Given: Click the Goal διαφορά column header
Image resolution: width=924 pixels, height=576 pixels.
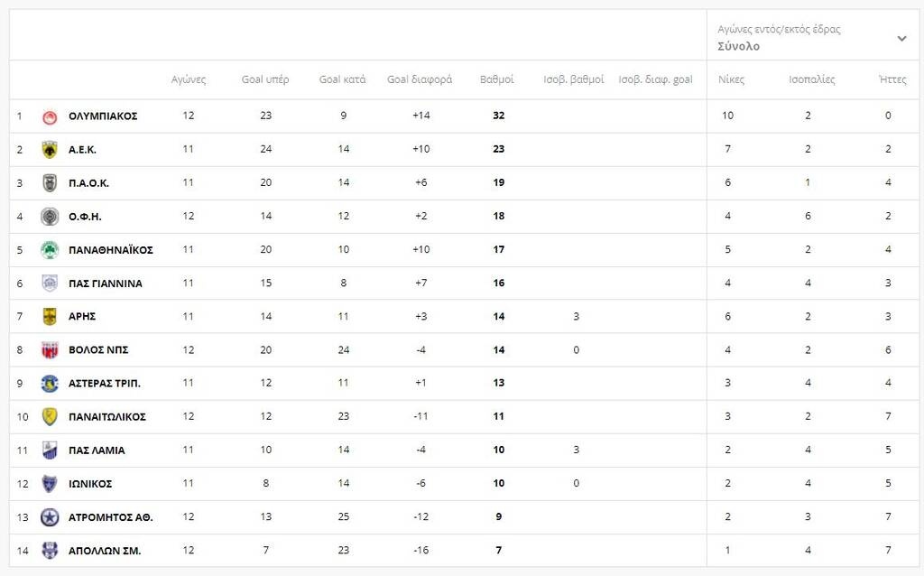Looking at the screenshot, I should [420, 79].
